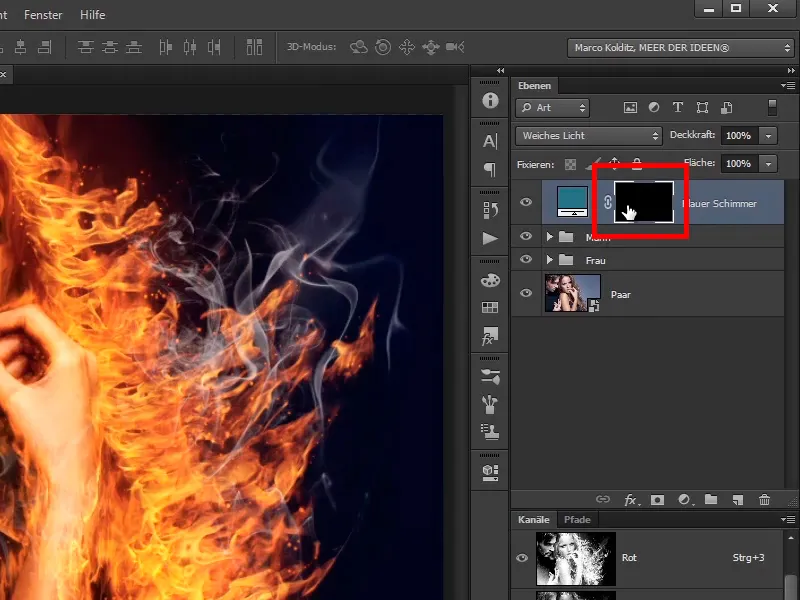Create a new layer with the page icon
This screenshot has width=800, height=600.
point(738,500)
